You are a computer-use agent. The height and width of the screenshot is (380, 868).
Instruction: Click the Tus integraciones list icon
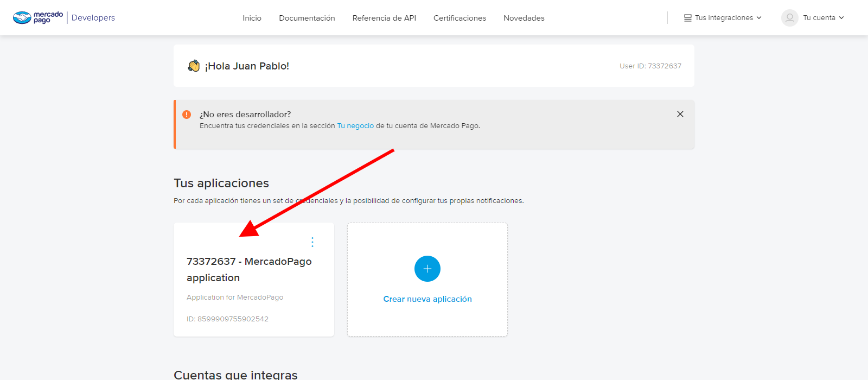[x=688, y=18]
